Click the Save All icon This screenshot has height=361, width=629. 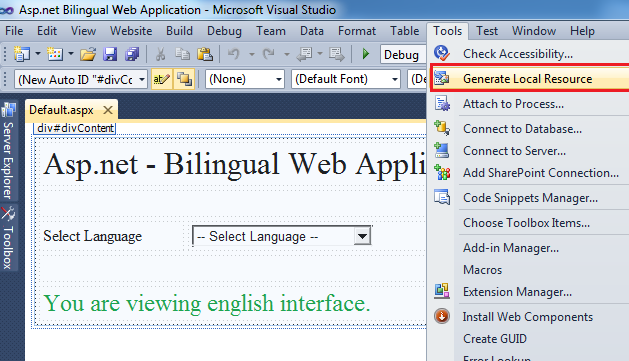click(132, 54)
